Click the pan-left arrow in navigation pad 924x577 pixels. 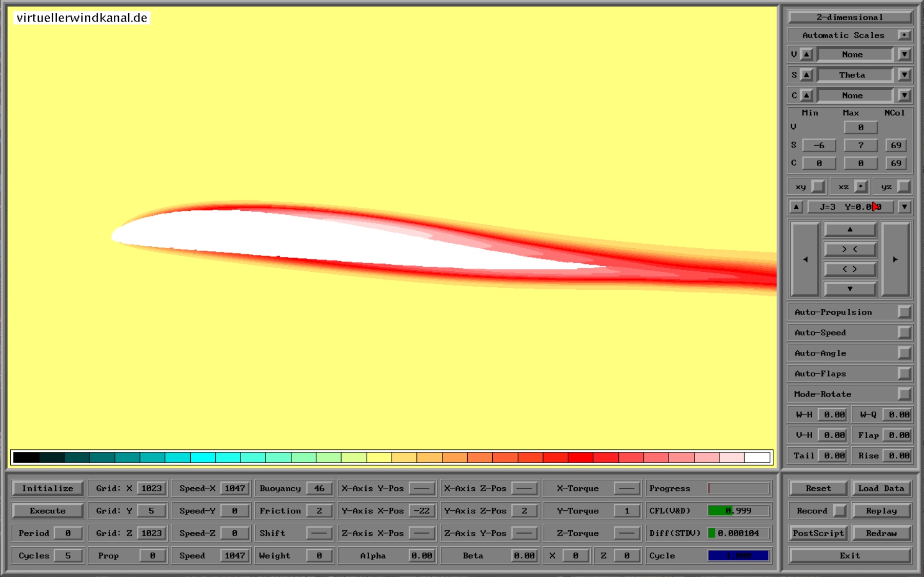(x=805, y=260)
